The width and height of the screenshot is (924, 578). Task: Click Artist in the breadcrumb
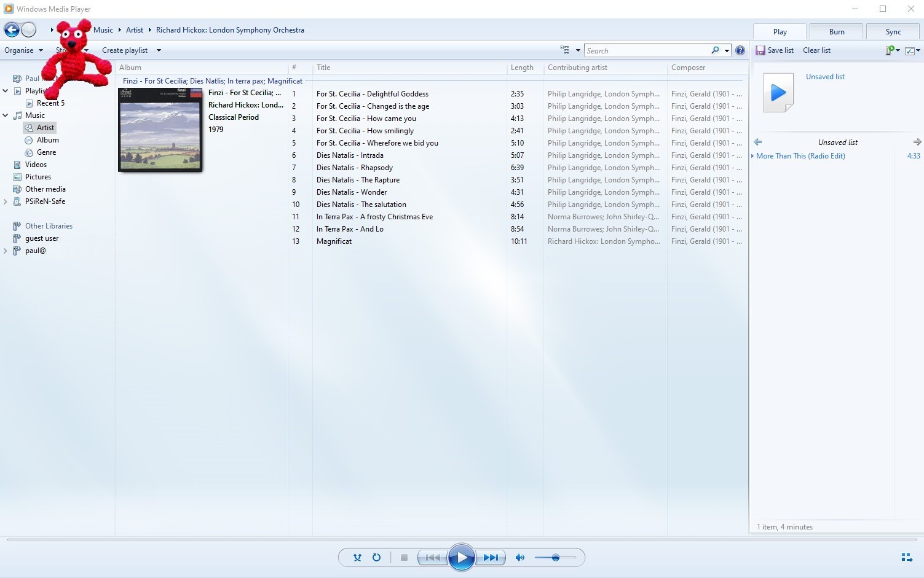pyautogui.click(x=135, y=30)
